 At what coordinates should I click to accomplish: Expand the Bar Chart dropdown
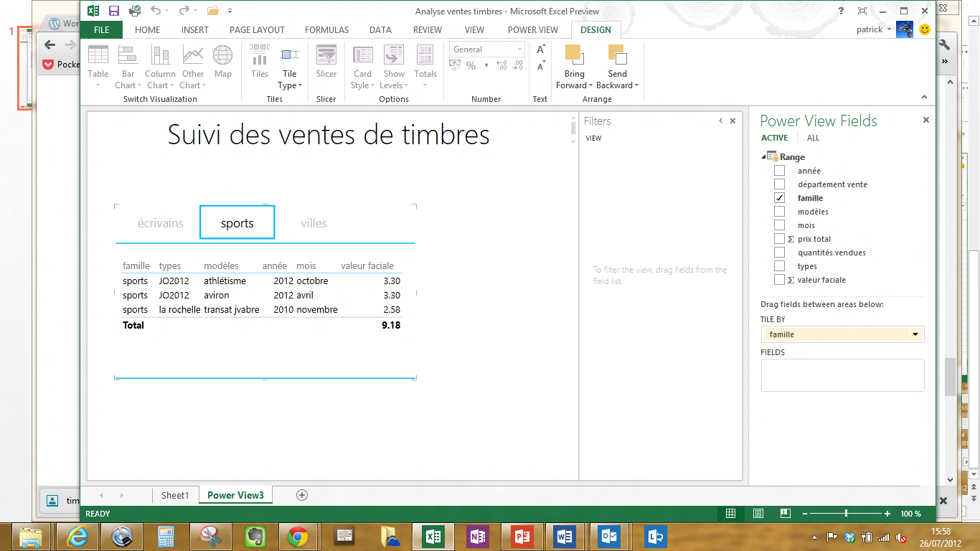pos(128,85)
